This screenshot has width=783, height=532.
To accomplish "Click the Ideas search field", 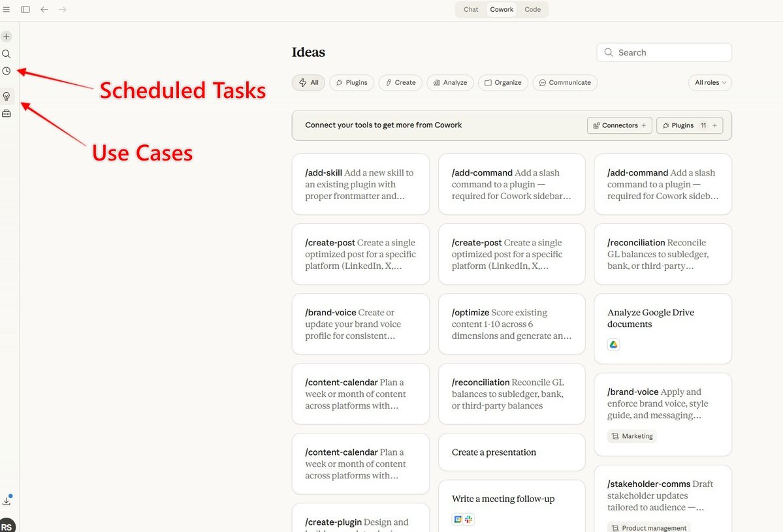I will click(664, 52).
